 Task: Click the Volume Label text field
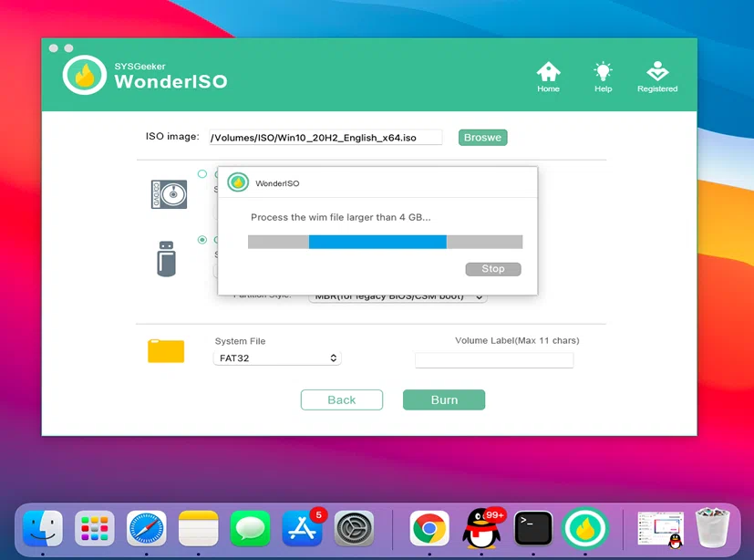494,359
